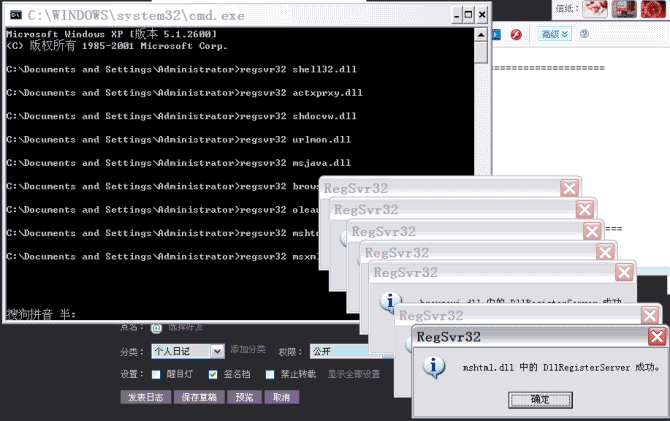The height and width of the screenshot is (421, 670).
Task: Enable the 醒目灯 checkbox
Action: tap(156, 375)
